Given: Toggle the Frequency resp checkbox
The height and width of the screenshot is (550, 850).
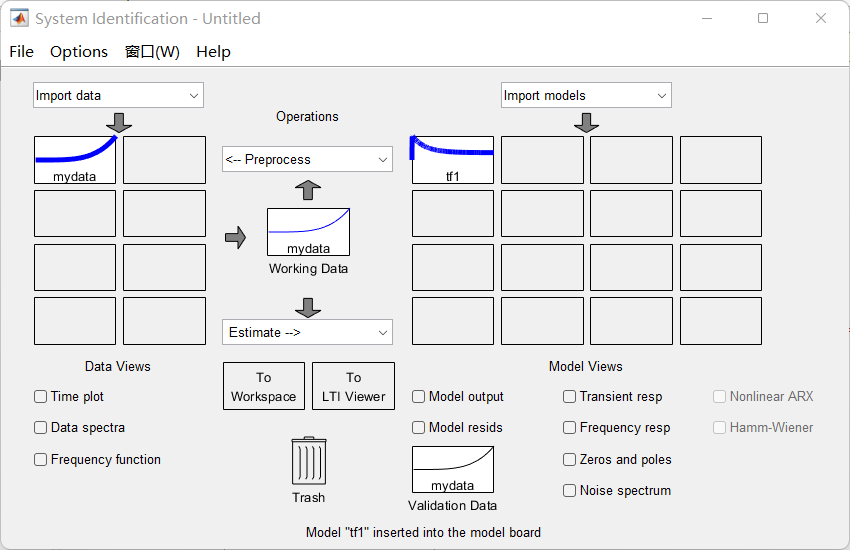Looking at the screenshot, I should point(569,428).
